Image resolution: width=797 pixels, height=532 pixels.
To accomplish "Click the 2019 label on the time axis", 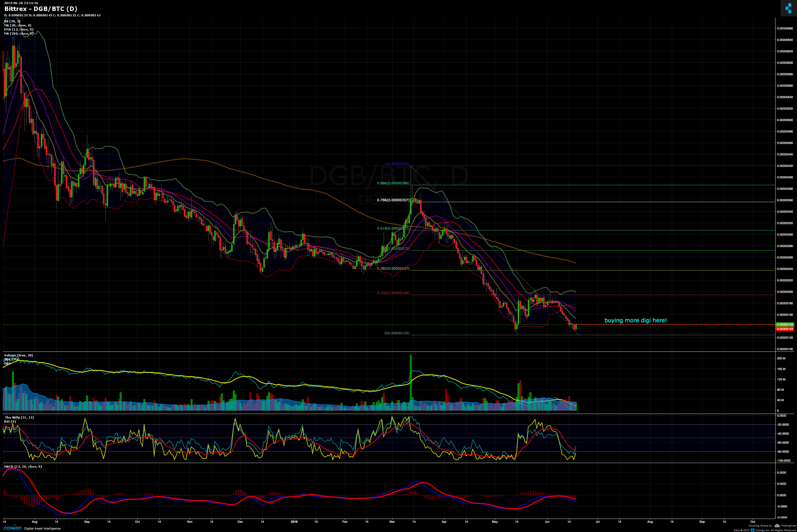I will pos(294,522).
